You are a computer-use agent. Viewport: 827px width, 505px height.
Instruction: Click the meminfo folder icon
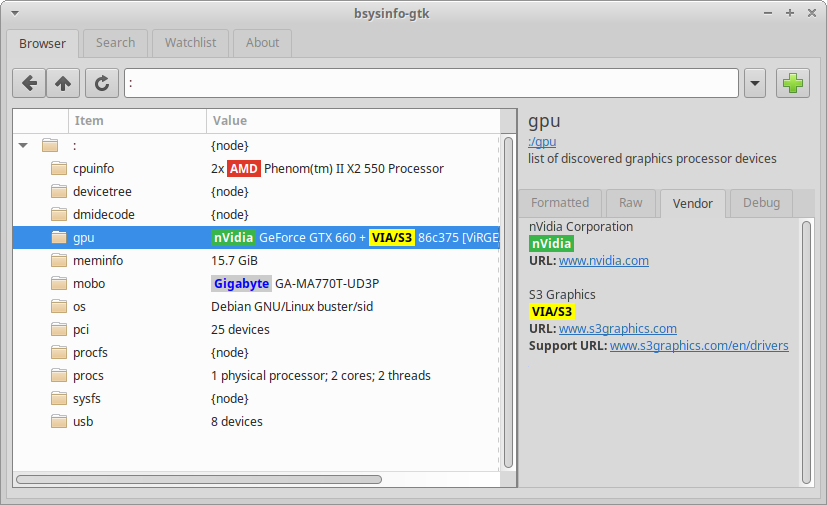[x=59, y=260]
